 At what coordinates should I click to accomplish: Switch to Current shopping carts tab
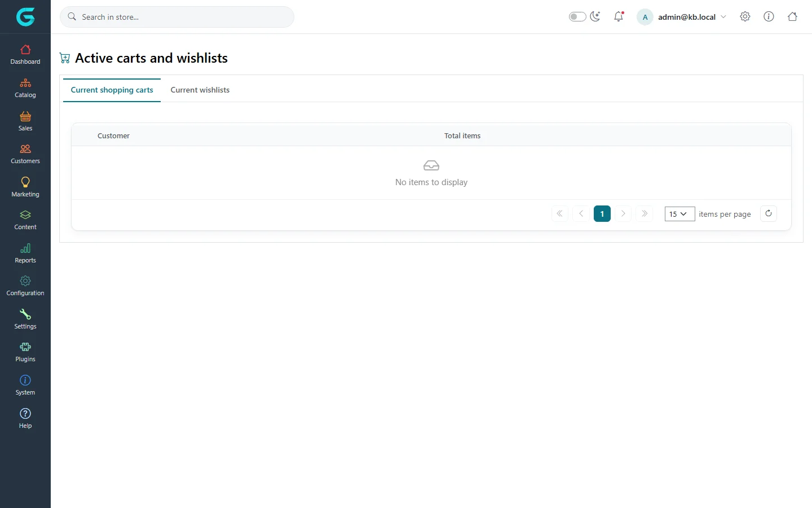pos(112,90)
